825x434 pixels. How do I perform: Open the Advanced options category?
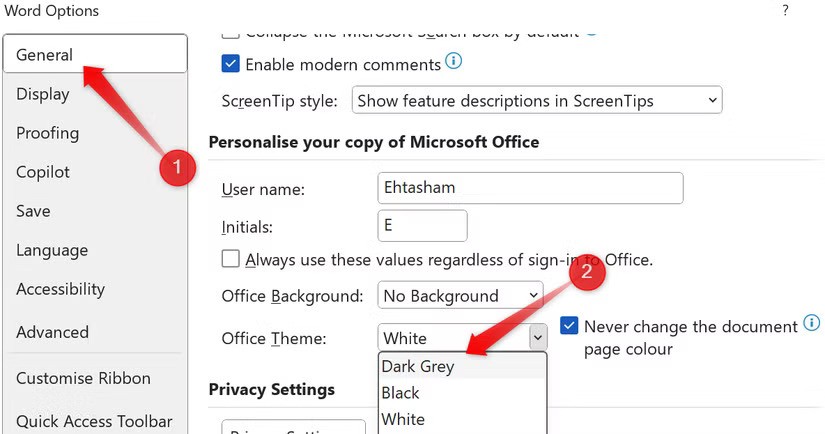tap(52, 332)
